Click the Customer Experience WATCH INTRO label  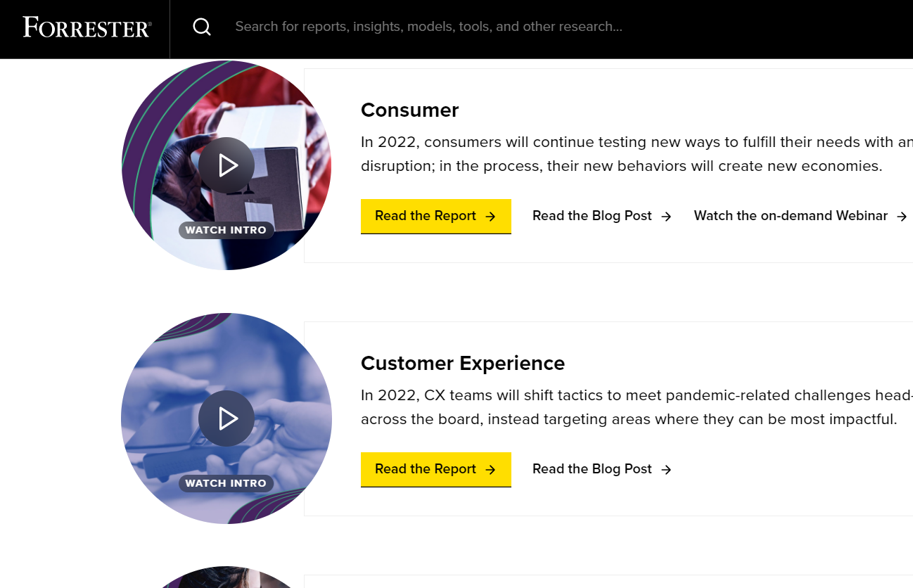(x=226, y=483)
